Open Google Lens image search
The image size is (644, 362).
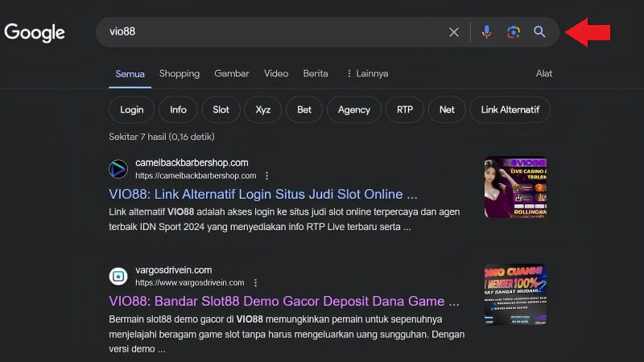[514, 32]
